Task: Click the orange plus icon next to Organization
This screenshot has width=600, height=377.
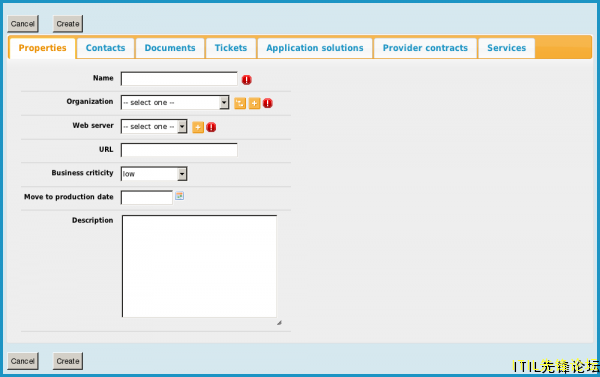Action: pyautogui.click(x=254, y=103)
